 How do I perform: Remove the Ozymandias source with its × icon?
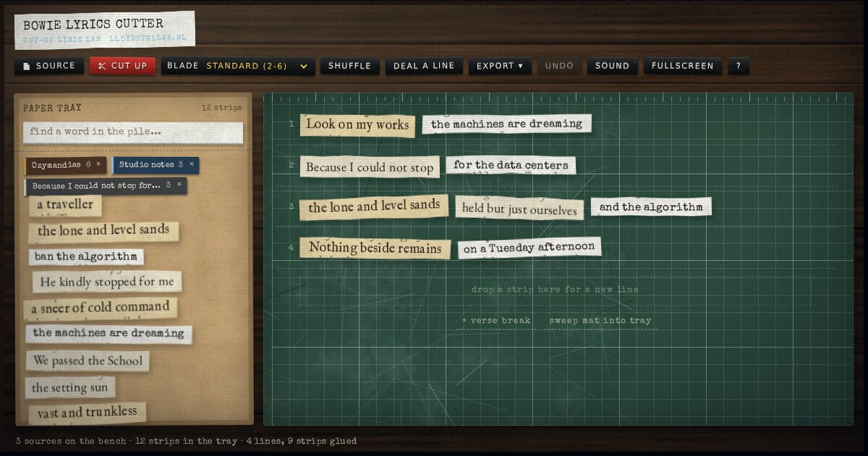point(98,164)
